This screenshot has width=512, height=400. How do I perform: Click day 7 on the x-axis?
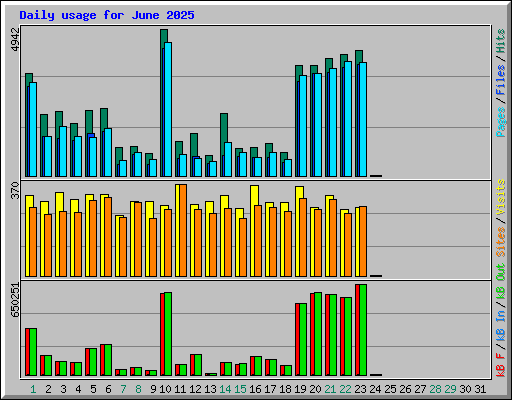(x=123, y=389)
